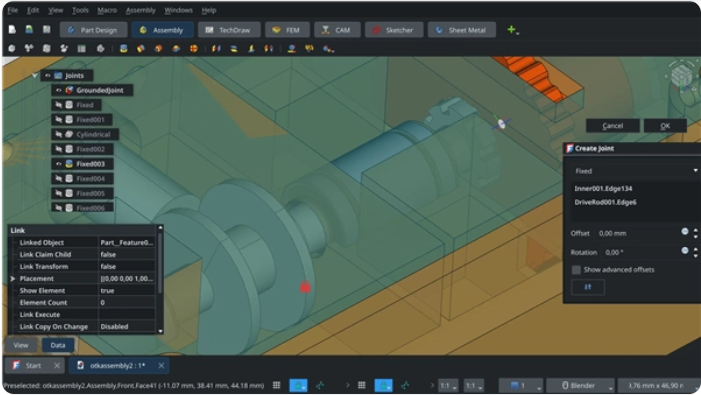The image size is (701, 395).
Task: Click the Export assembly toolbar icon
Action: [101, 48]
